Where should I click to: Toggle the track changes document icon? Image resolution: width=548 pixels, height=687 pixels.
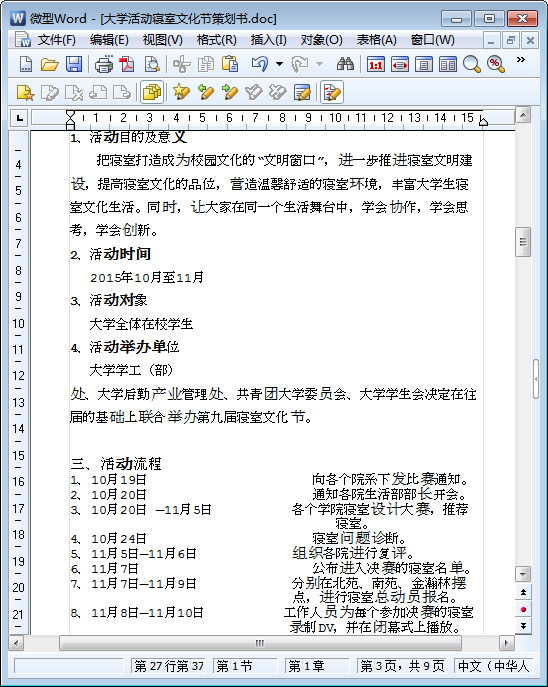click(x=332, y=92)
